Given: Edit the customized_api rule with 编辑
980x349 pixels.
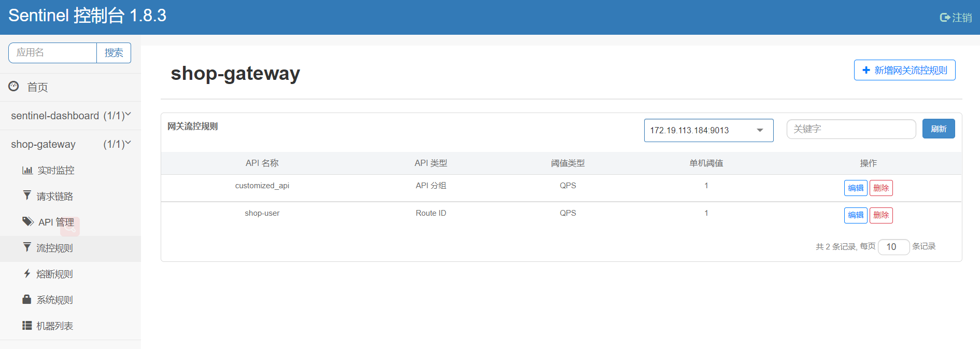Looking at the screenshot, I should click(x=856, y=188).
